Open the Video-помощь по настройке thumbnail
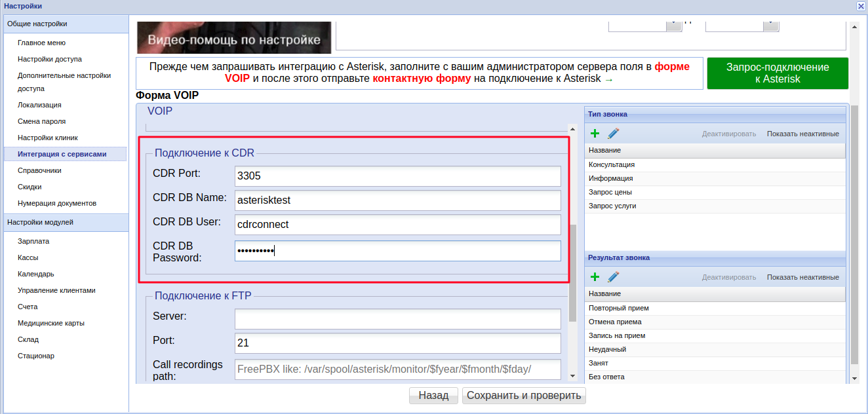The width and height of the screenshot is (868, 414). 234,37
